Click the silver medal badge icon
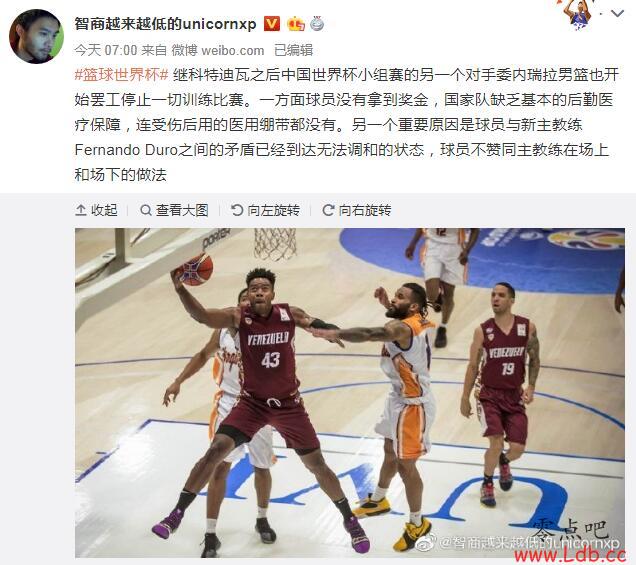 tap(317, 24)
